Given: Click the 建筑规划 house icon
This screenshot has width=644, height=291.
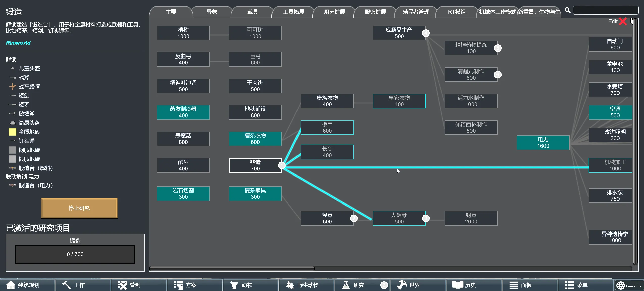Looking at the screenshot, I should point(10,285).
